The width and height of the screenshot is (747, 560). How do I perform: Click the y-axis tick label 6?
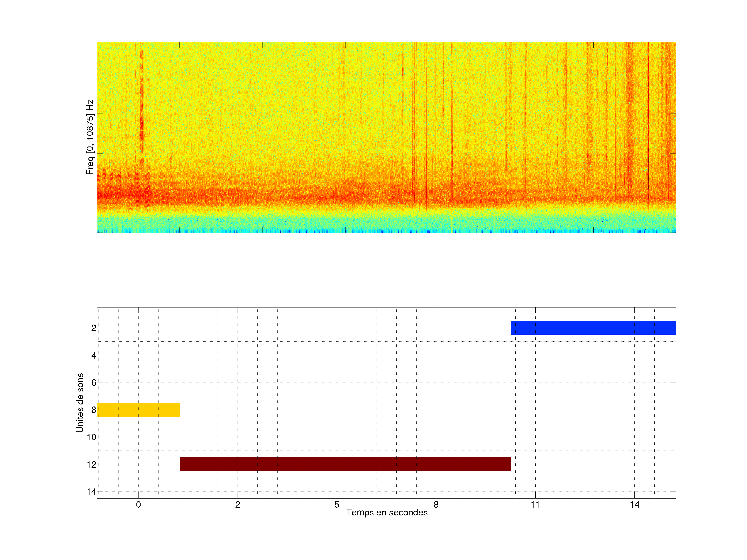[x=94, y=383]
